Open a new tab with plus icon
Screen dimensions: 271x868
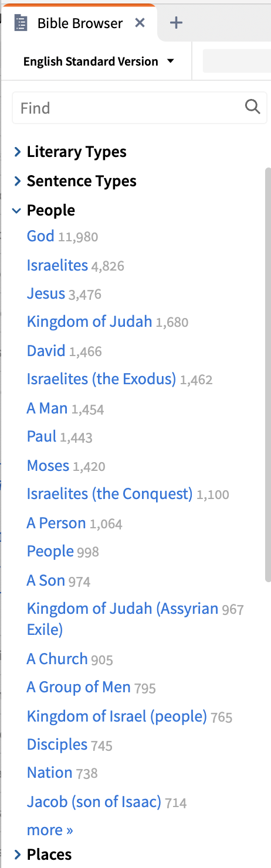pyautogui.click(x=176, y=23)
